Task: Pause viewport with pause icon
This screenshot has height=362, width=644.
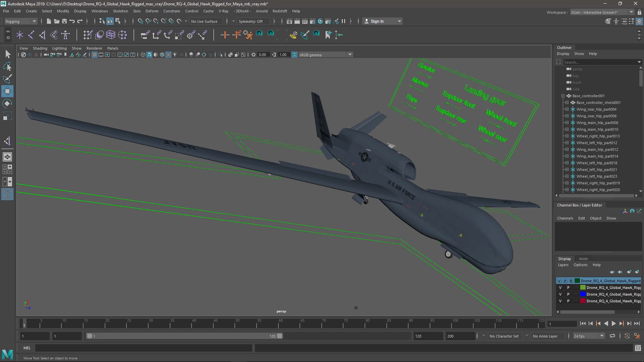Action: (343, 21)
